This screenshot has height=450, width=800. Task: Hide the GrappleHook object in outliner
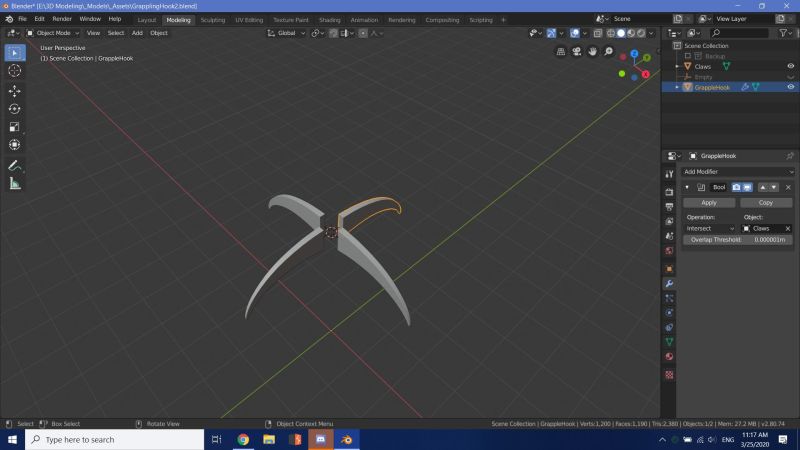click(x=790, y=87)
